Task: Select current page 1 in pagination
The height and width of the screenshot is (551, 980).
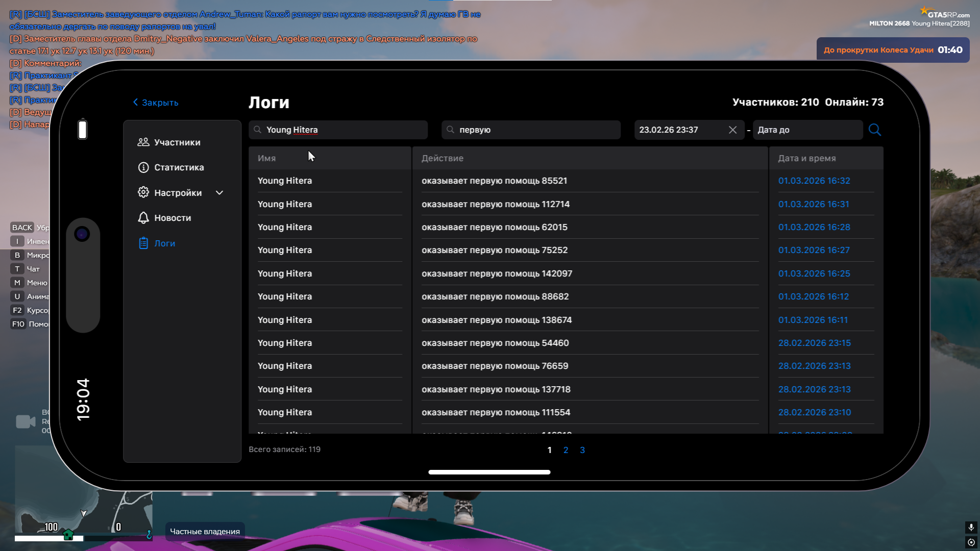Action: click(x=549, y=450)
